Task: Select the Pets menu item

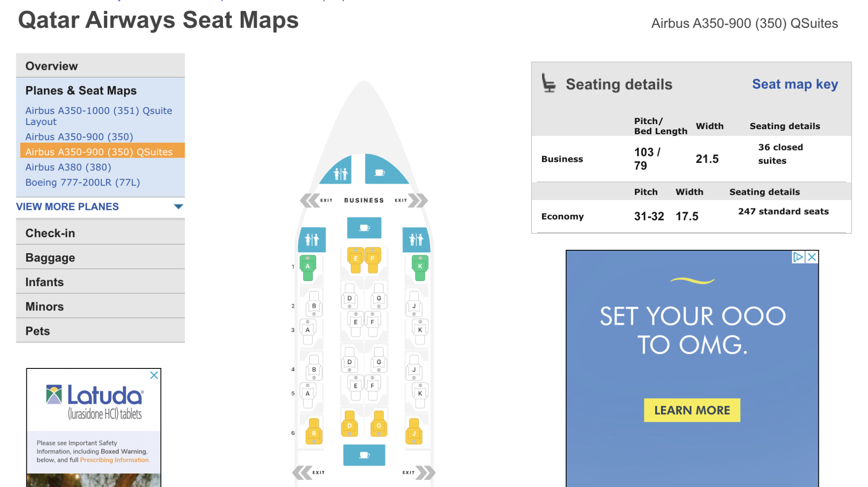Action: [38, 331]
